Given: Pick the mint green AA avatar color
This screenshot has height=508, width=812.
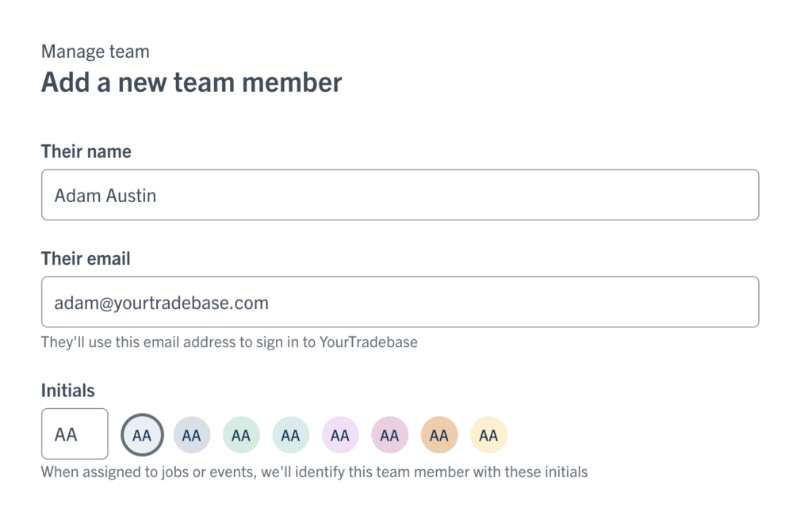Looking at the screenshot, I should point(241,435).
